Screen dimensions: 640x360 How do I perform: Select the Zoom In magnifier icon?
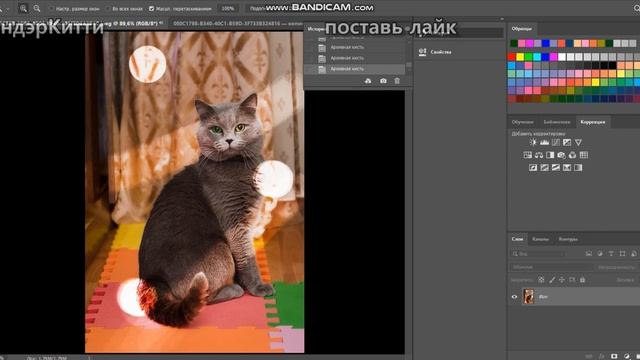click(x=23, y=8)
